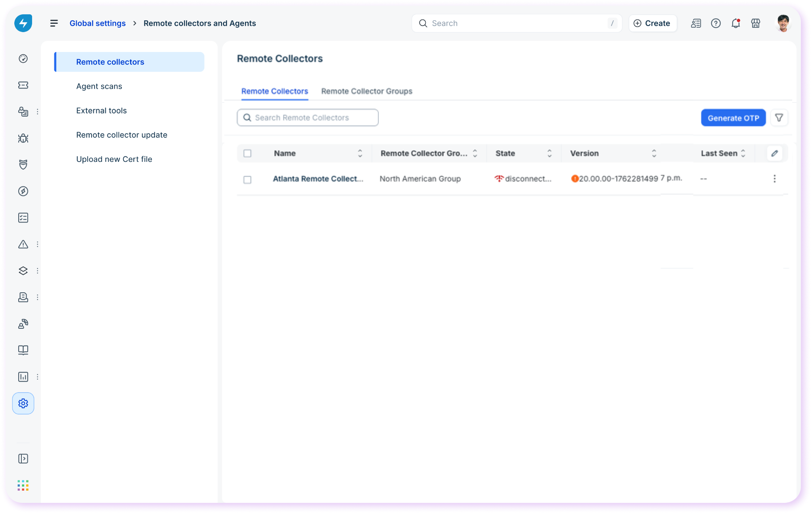Screen dimensions: 812x514
Task: Click the pencil edit columns icon
Action: pos(774,153)
